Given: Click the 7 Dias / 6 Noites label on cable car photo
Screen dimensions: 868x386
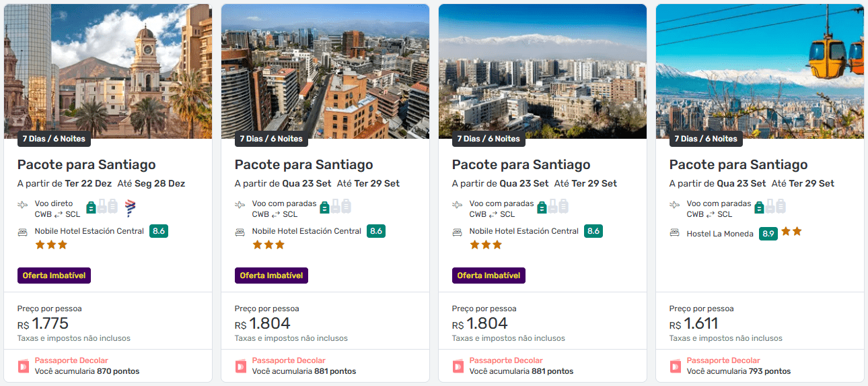Looking at the screenshot, I should tap(706, 139).
